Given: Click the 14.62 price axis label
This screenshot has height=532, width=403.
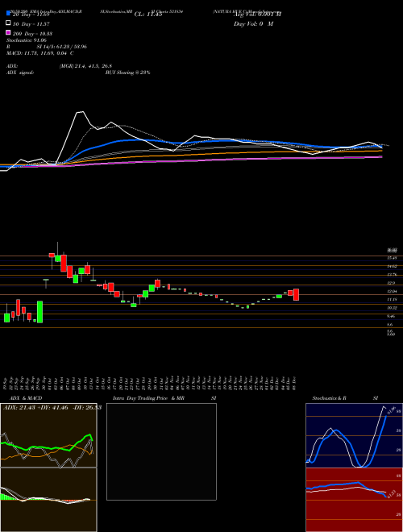Looking at the screenshot, I should tap(392, 266).
